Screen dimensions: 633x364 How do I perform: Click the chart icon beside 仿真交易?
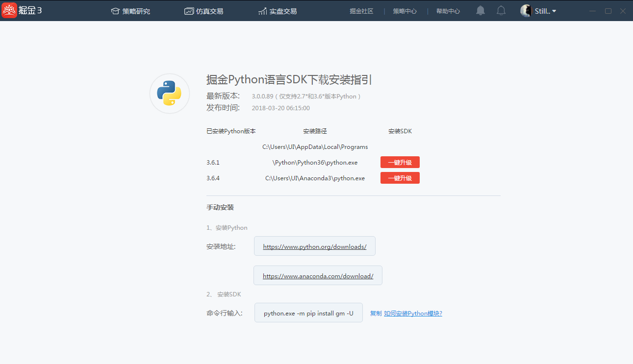pyautogui.click(x=189, y=11)
